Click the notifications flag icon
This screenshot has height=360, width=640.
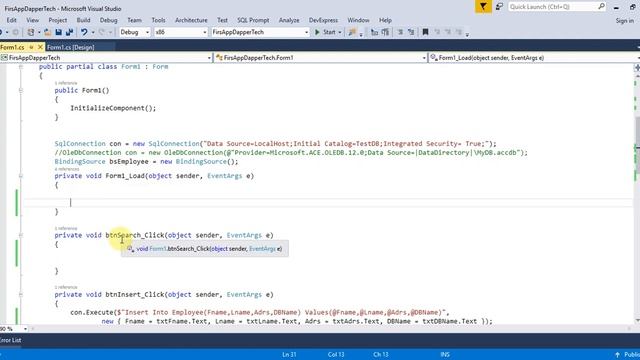[483, 7]
